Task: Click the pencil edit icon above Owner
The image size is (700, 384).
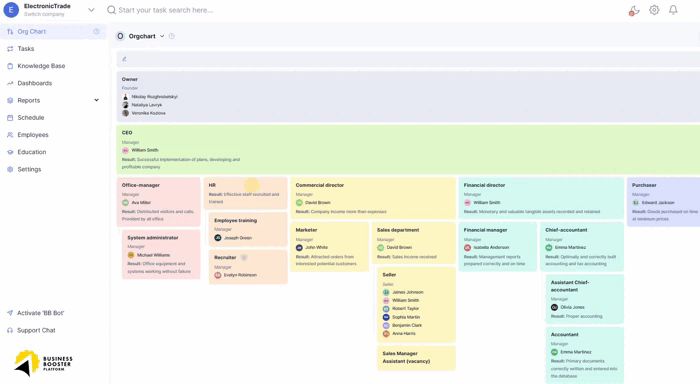Action: tap(125, 59)
